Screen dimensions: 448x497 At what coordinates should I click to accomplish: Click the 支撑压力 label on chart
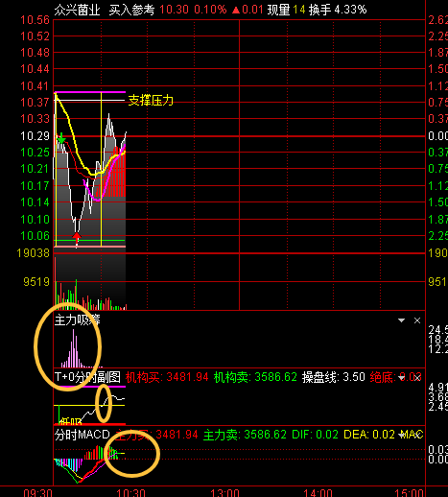pos(151,101)
